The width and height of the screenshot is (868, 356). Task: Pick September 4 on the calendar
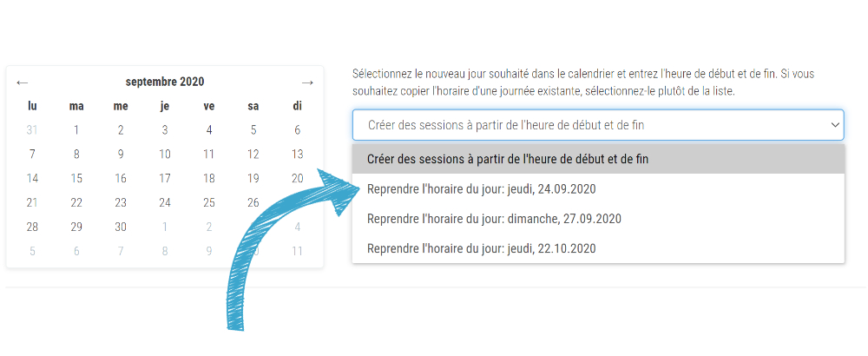pos(209,130)
